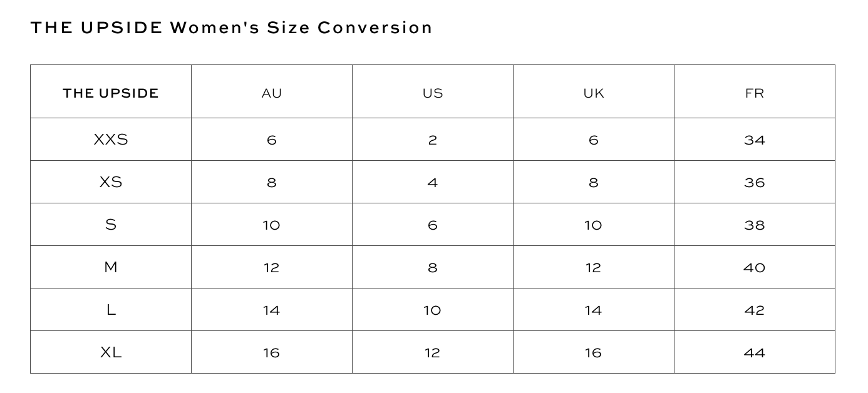Select the FR value 38 cell
This screenshot has width=868, height=393.
tap(755, 225)
